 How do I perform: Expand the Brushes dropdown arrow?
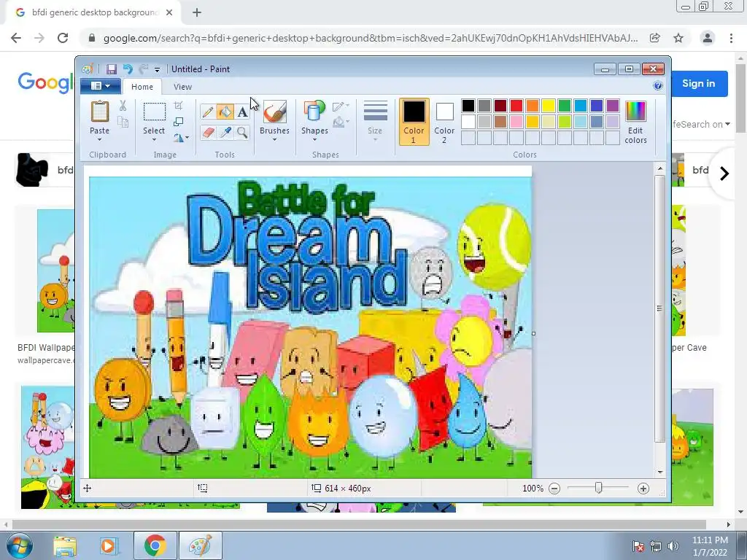coord(274,140)
